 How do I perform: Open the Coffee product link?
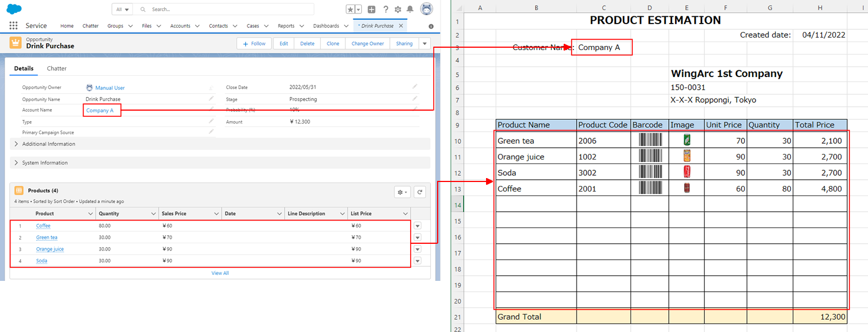pos(43,225)
